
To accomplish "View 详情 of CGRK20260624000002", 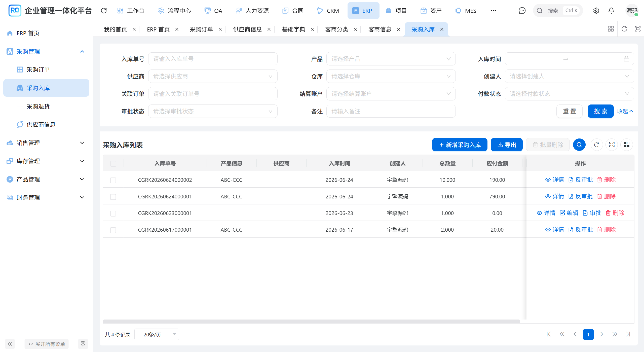I will 554,180.
